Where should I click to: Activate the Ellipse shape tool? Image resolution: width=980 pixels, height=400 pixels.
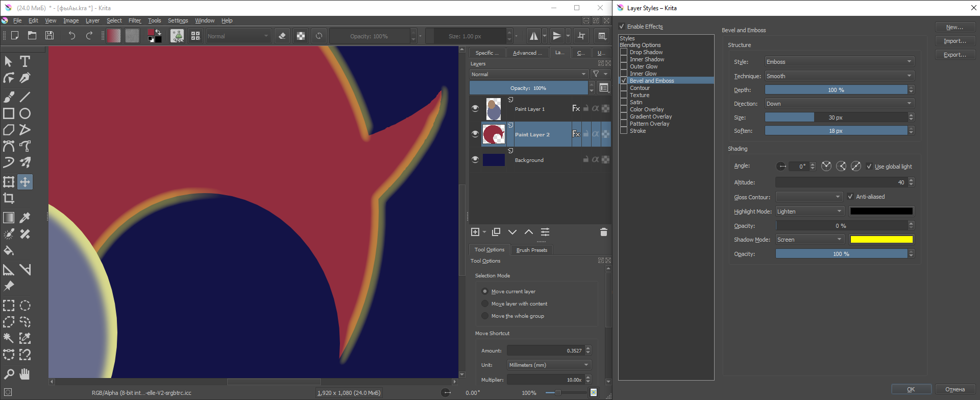[25, 113]
